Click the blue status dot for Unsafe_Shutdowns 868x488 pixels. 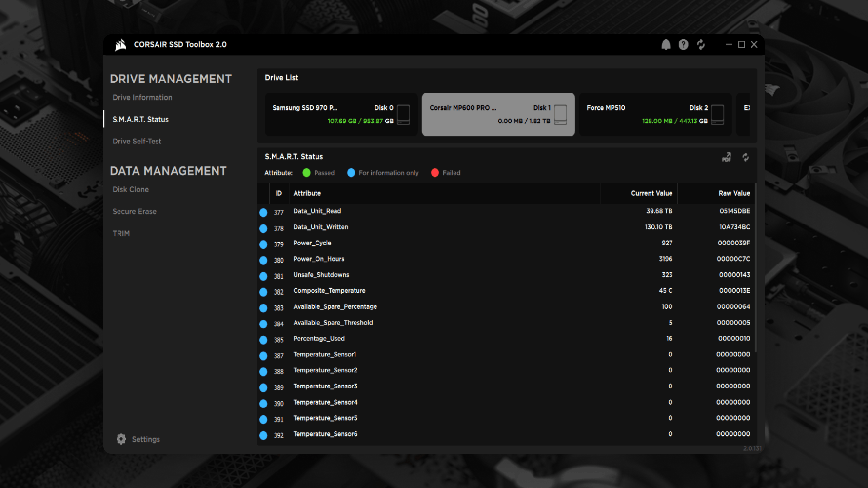263,276
